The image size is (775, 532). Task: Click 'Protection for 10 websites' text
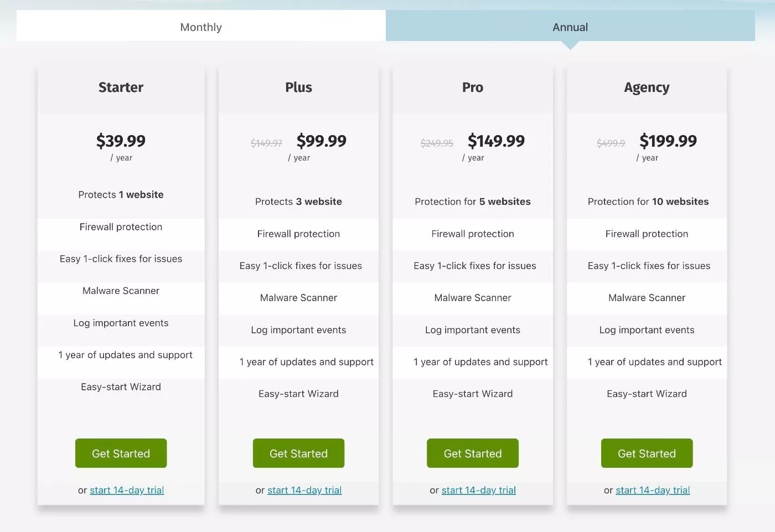click(648, 202)
